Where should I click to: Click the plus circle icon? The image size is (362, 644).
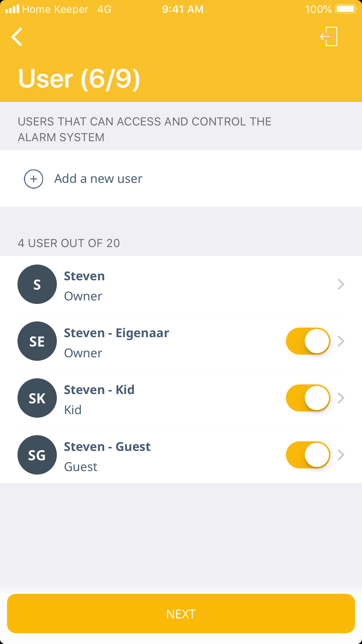coord(34,179)
